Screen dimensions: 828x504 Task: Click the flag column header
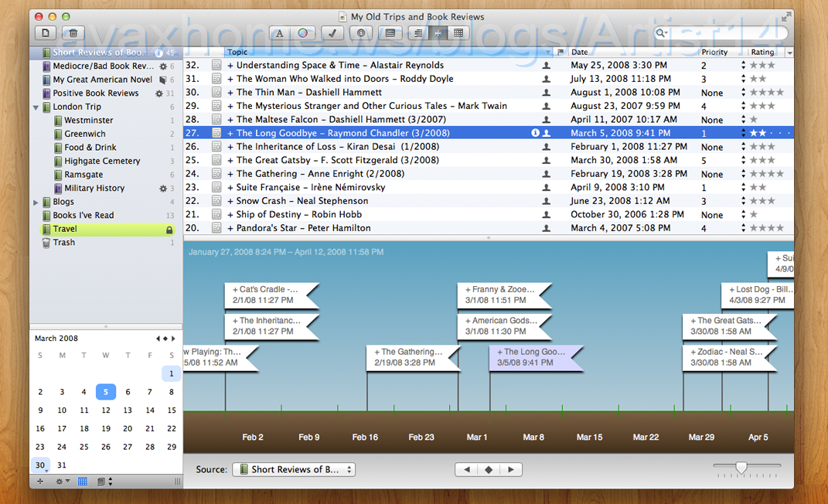561,53
